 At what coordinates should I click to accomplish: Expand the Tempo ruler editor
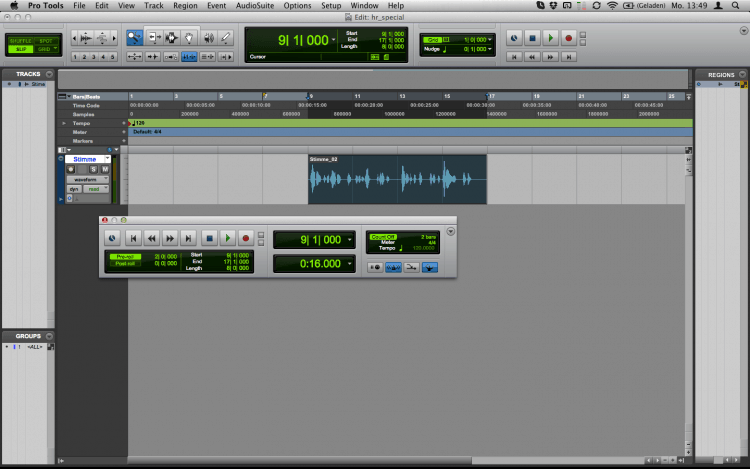tap(64, 123)
